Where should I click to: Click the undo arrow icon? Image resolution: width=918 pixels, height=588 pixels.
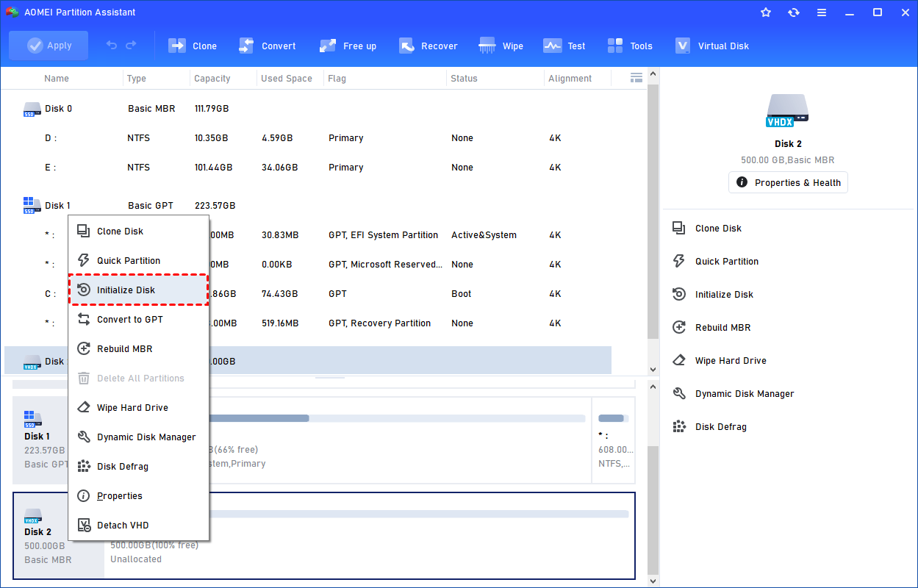(x=112, y=46)
